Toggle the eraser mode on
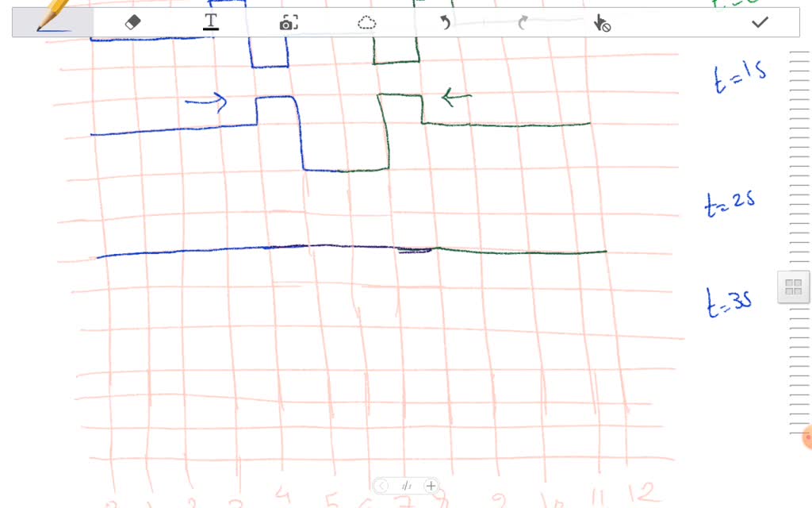Viewport: 812px width, 508px height. click(132, 22)
